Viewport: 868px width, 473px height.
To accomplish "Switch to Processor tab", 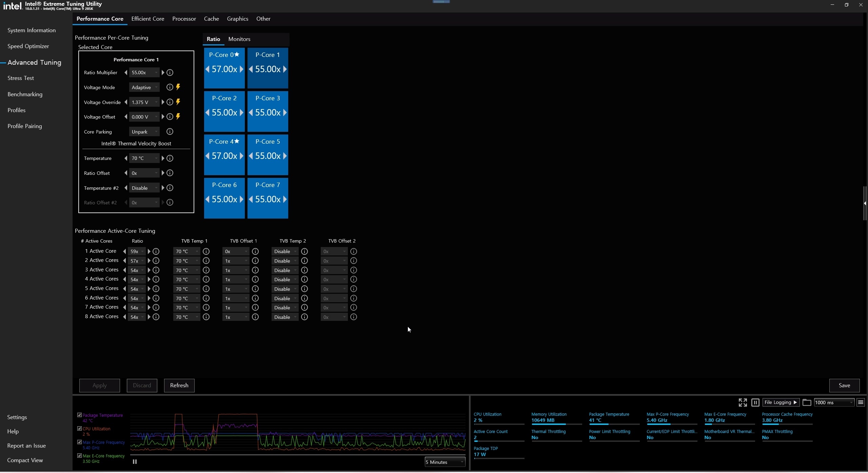I will click(x=184, y=19).
